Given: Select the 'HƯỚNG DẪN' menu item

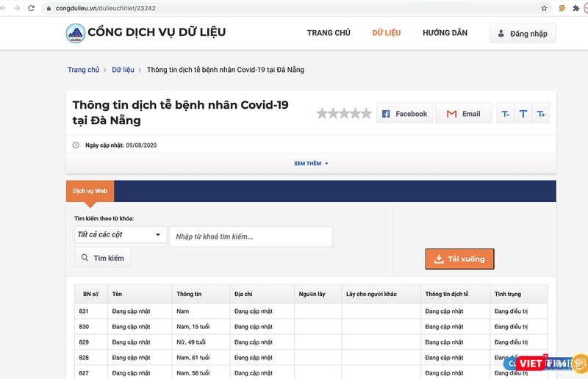Looking at the screenshot, I should tap(447, 33).
